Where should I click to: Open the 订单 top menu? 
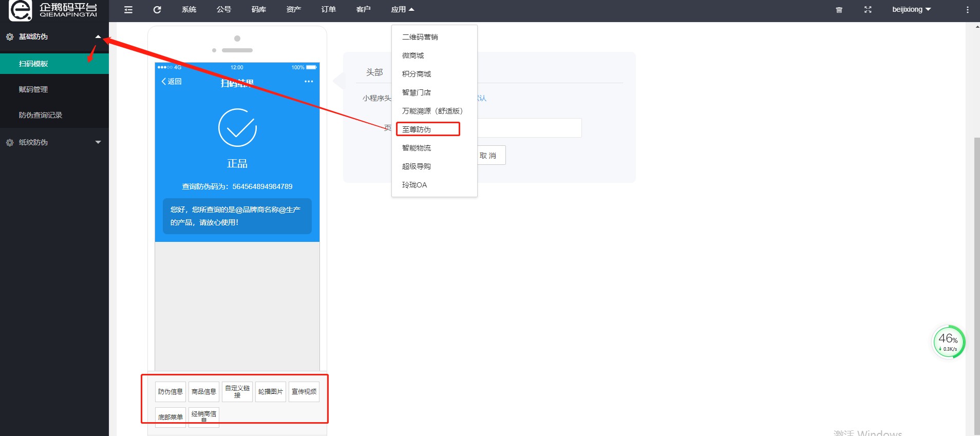(329, 10)
